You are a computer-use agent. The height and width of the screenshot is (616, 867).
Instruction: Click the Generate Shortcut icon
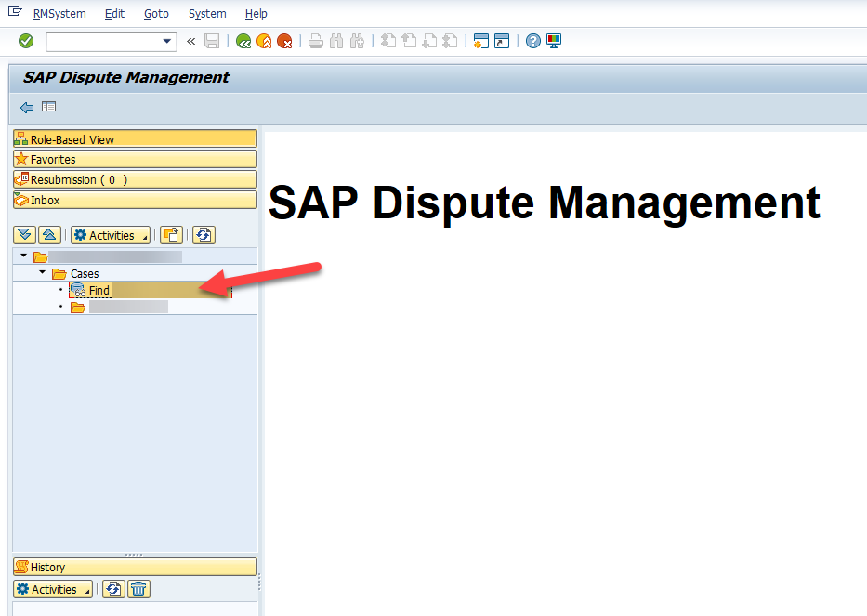502,41
